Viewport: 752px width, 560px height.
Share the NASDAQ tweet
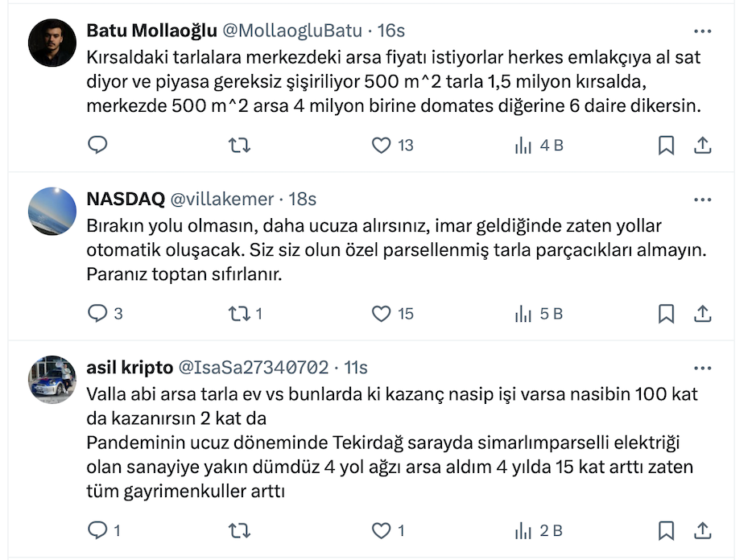[x=702, y=313]
